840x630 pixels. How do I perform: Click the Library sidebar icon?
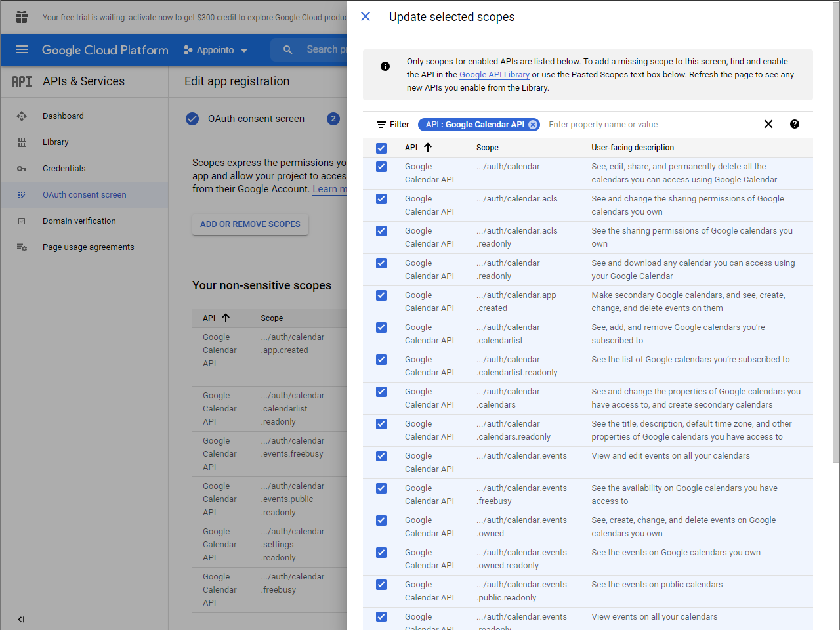(x=22, y=142)
